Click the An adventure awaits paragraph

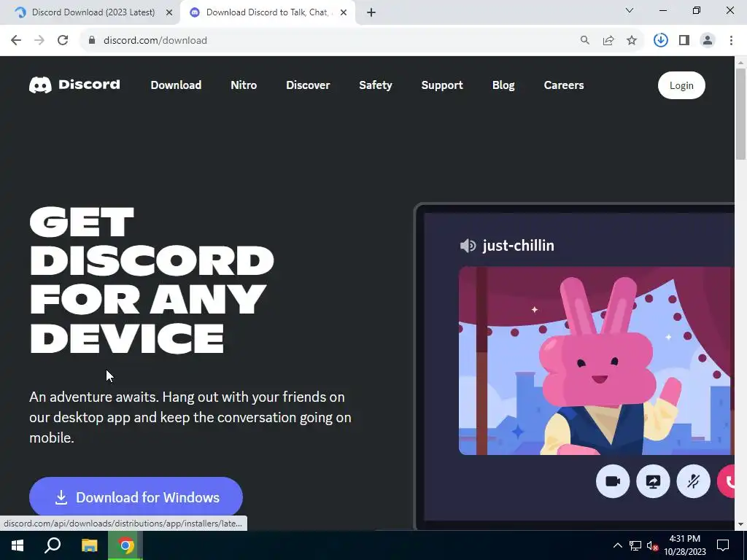tap(190, 417)
